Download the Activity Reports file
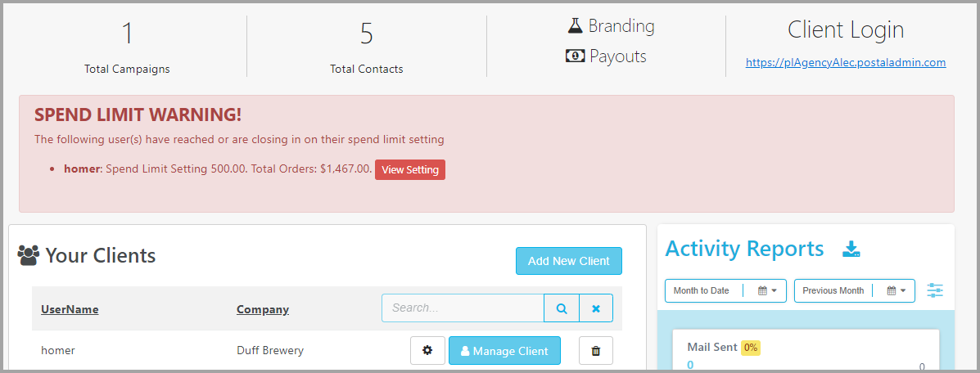The height and width of the screenshot is (373, 980). click(x=851, y=249)
